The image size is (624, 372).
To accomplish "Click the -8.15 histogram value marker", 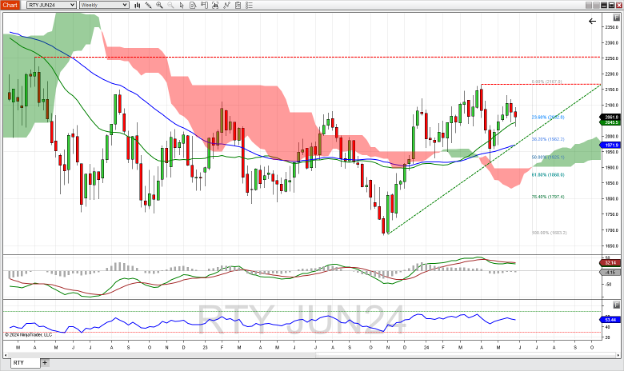I will 610,272.
